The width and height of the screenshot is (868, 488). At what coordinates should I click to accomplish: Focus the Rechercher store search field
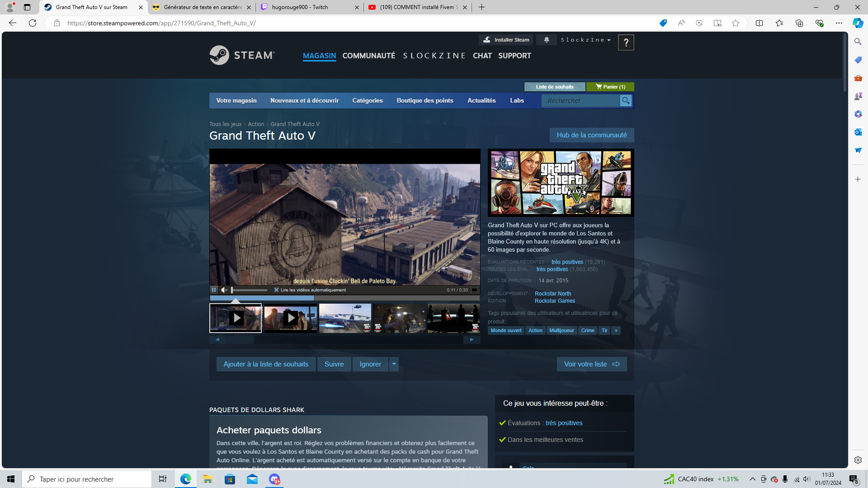click(581, 101)
